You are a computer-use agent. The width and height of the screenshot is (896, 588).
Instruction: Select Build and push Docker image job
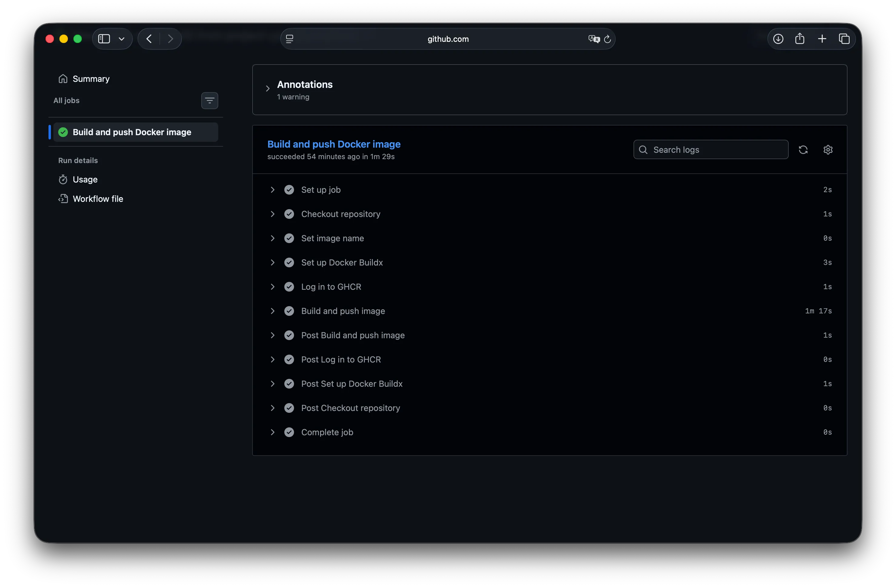135,132
